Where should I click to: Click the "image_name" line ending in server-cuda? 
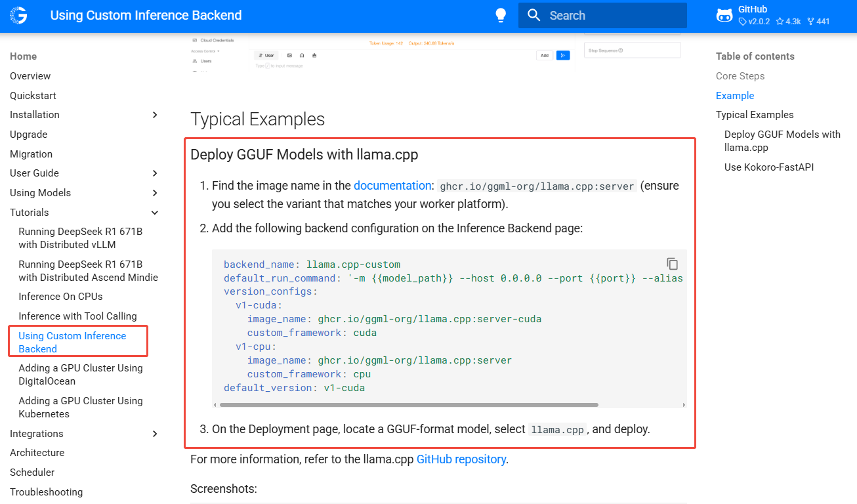coord(394,319)
